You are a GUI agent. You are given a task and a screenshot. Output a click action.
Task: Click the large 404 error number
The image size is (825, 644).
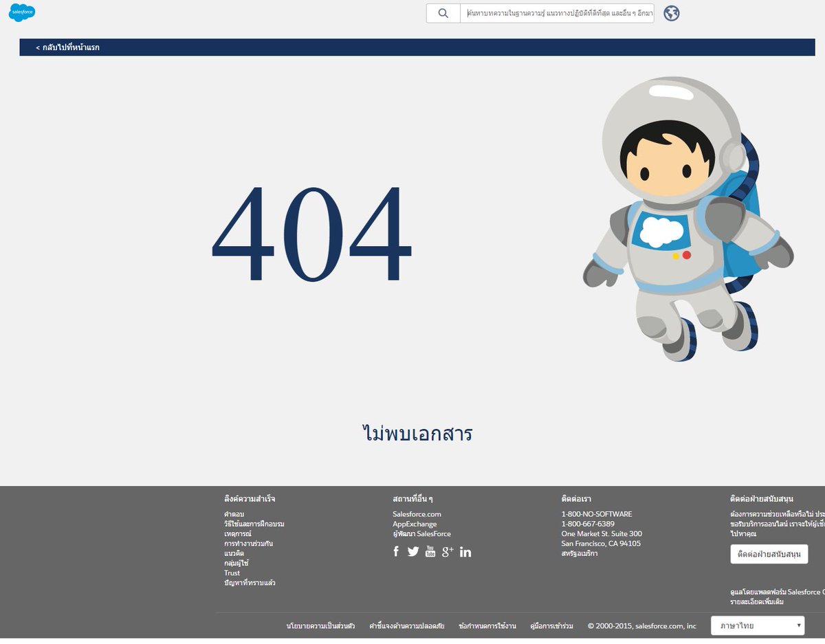pos(312,233)
